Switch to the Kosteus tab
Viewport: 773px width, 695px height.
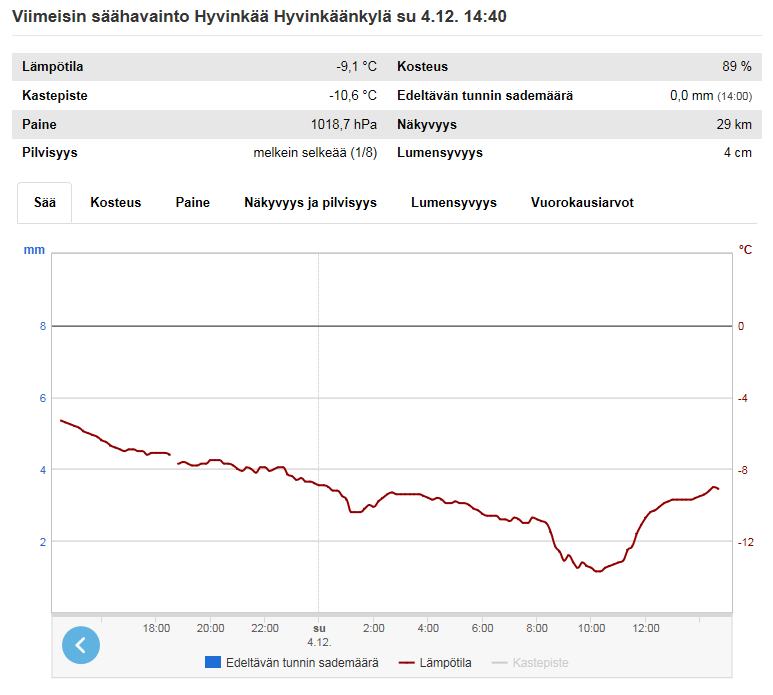tap(116, 202)
